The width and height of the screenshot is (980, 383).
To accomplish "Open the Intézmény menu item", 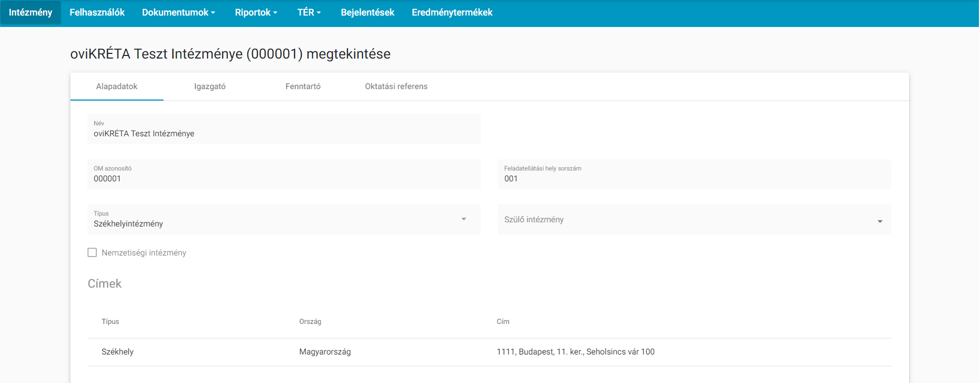I will pyautogui.click(x=31, y=12).
